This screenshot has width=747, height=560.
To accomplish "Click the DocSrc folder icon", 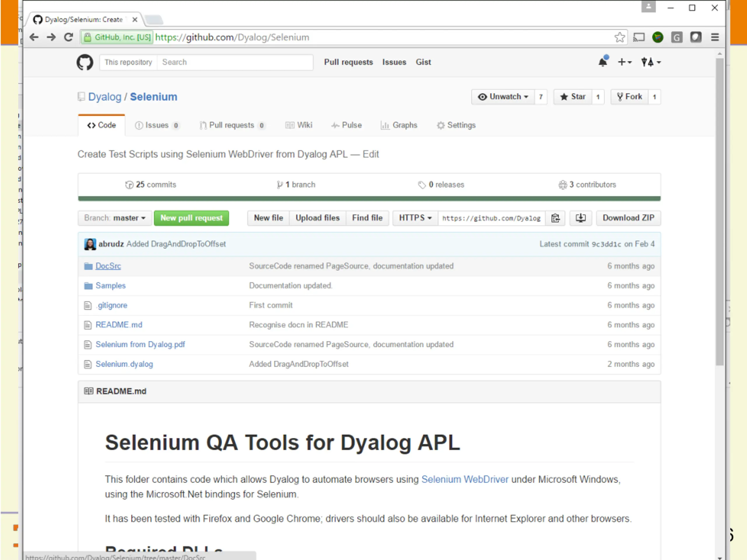I will coord(88,266).
